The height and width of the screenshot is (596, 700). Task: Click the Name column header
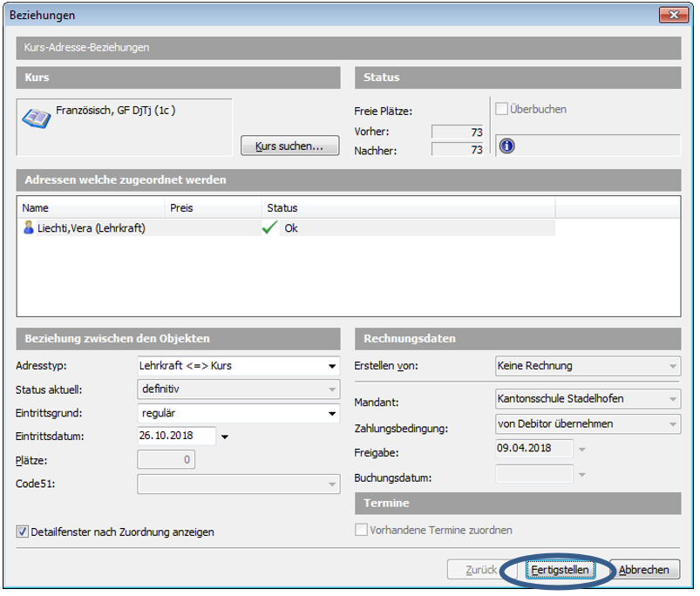click(x=92, y=208)
